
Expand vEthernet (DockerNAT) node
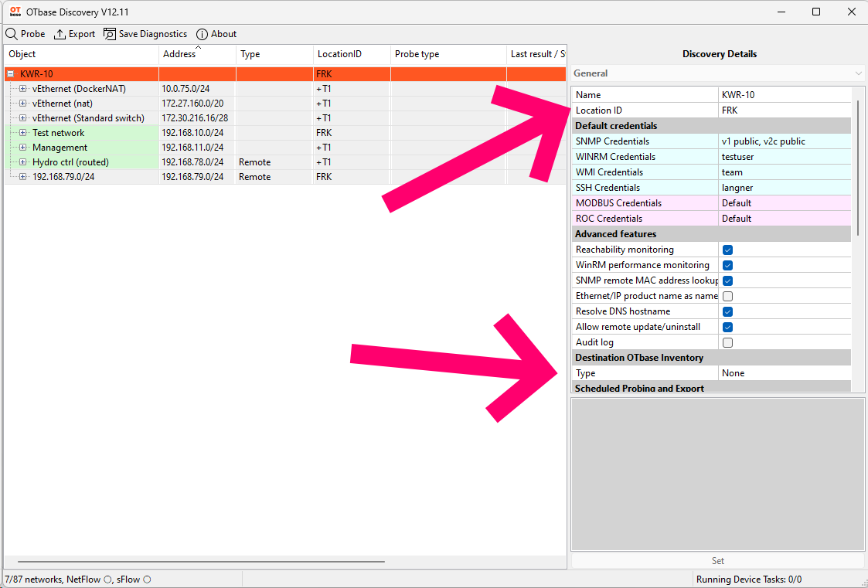coord(22,89)
